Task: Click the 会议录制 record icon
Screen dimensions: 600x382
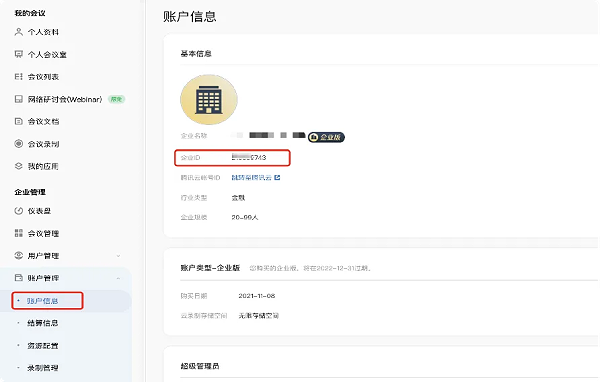Action: point(18,144)
